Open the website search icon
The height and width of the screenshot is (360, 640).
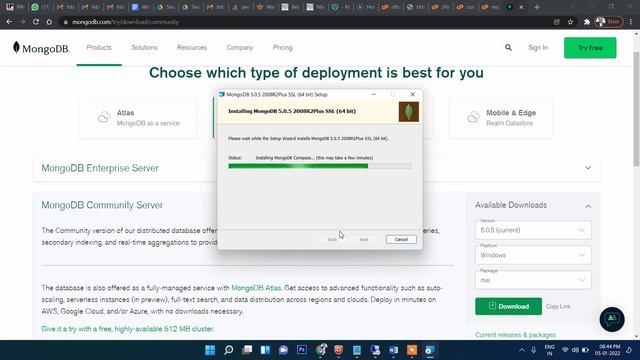[x=508, y=48]
